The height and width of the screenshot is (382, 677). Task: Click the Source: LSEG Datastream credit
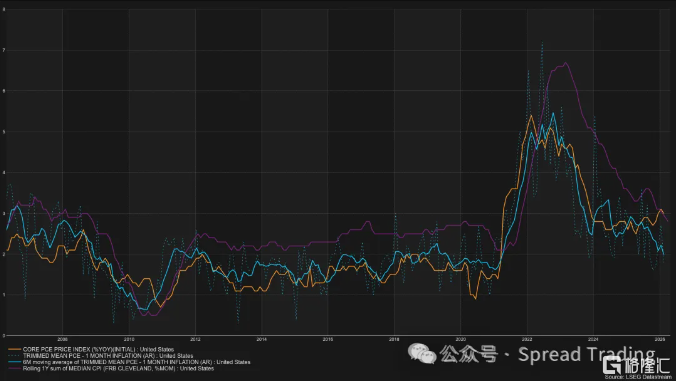[638, 377]
